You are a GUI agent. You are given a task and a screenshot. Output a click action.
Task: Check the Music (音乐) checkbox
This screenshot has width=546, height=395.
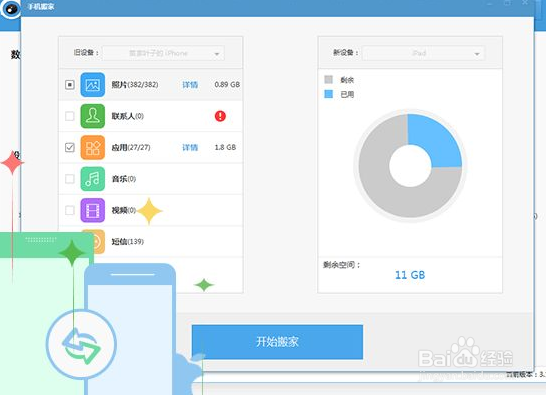pos(70,179)
